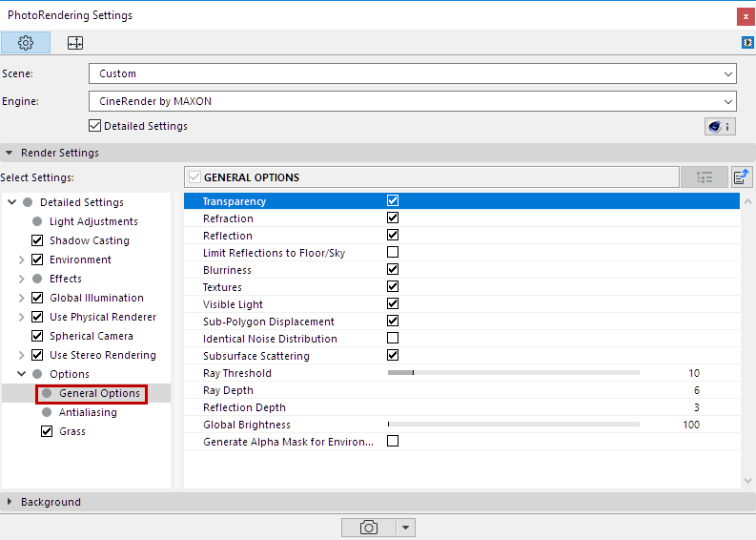The image size is (756, 540).
Task: Expand the Global Illumination node
Action: point(21,298)
